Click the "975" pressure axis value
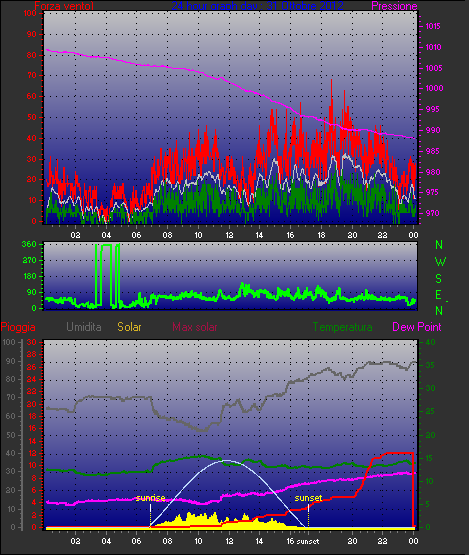 point(432,193)
